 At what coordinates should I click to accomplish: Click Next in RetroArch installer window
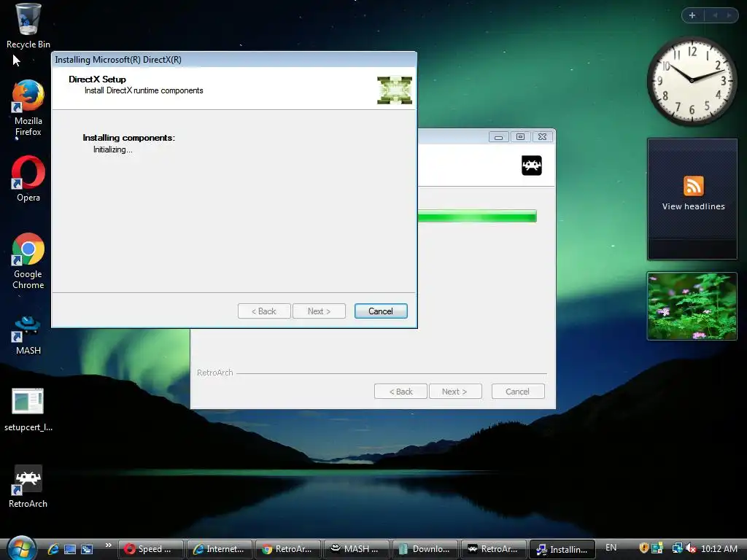[455, 392]
